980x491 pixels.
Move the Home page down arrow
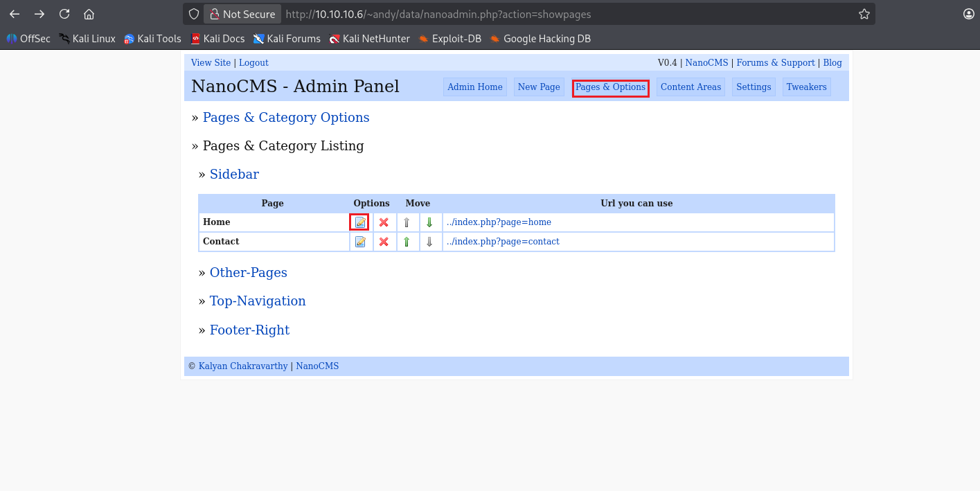click(x=429, y=222)
